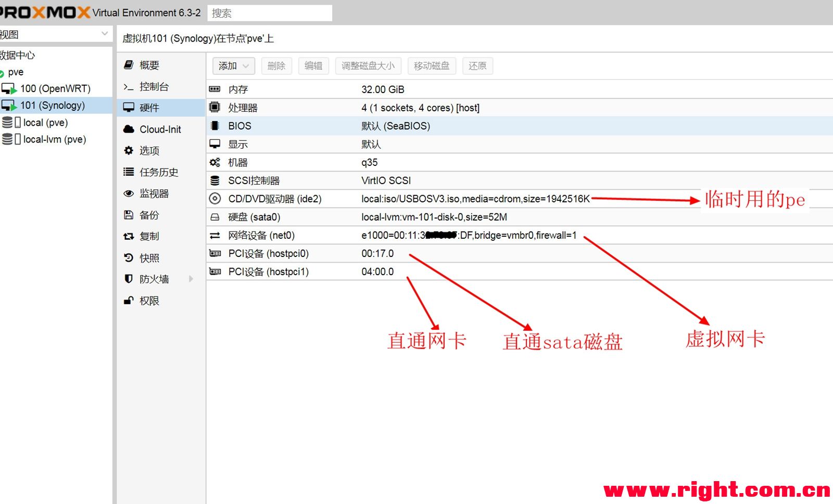Click the 编辑 edit button

coord(313,66)
